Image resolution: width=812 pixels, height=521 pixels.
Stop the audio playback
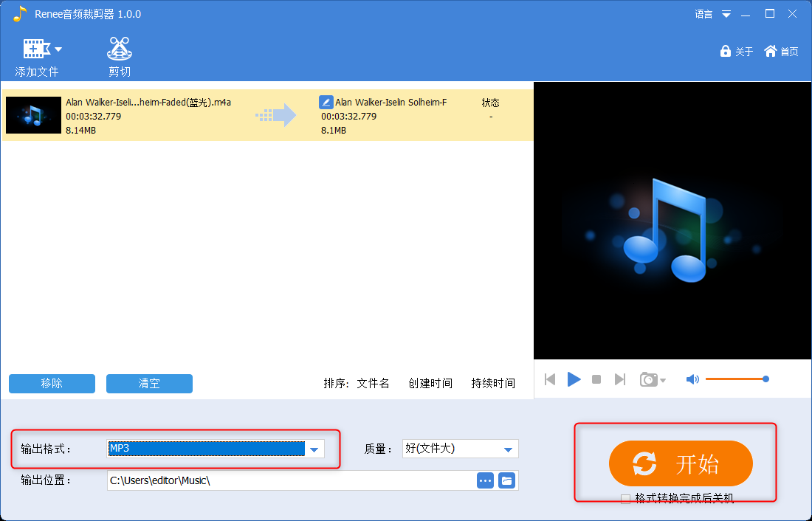coord(596,379)
